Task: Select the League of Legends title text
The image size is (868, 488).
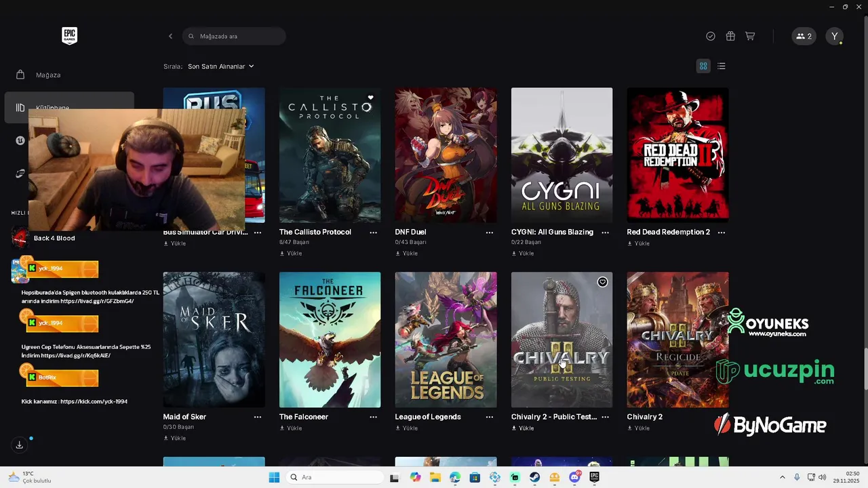Action: tap(428, 417)
